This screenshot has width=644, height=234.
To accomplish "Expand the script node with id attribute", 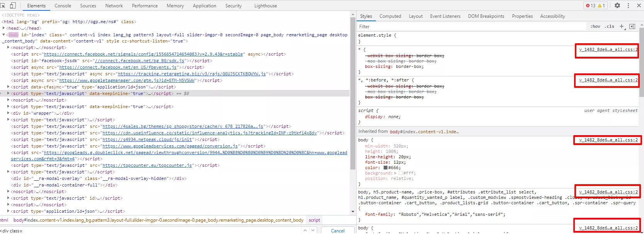I will 8,198.
